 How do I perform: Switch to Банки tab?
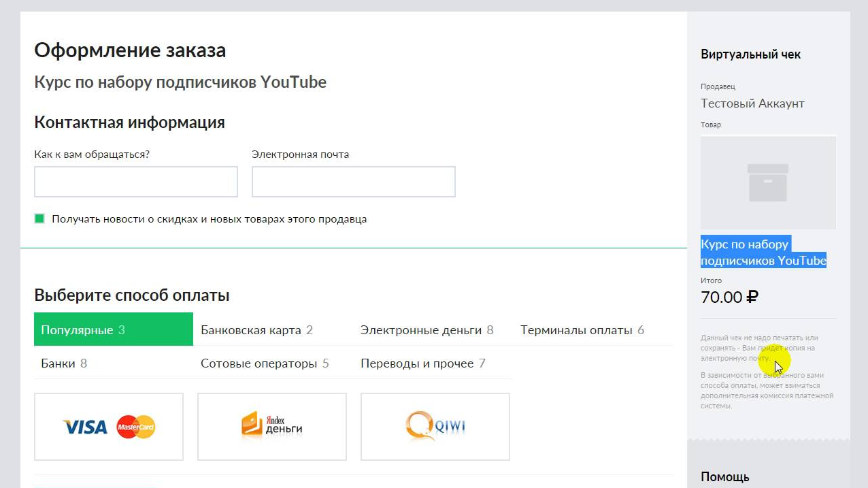pos(64,363)
